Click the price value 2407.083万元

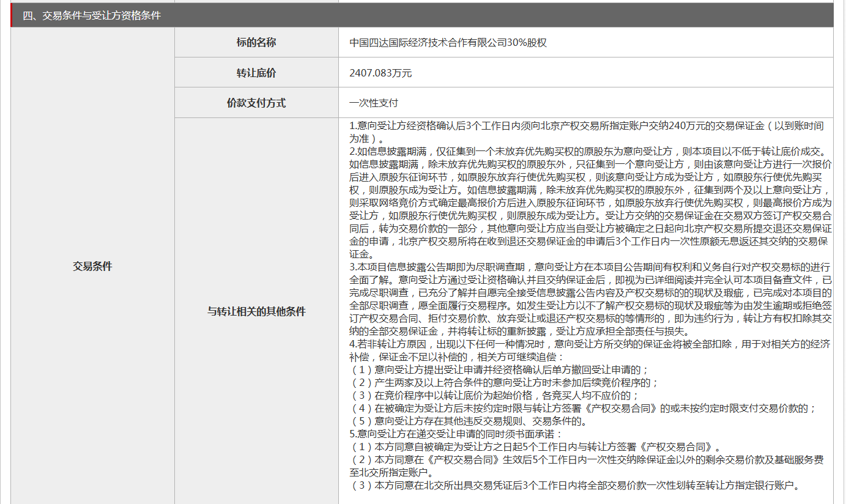pyautogui.click(x=380, y=73)
